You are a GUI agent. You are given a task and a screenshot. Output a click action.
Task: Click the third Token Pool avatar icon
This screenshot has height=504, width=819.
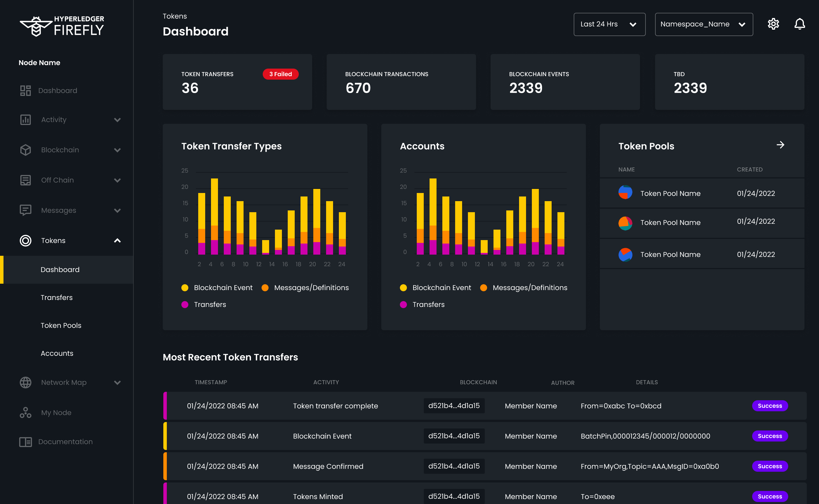pos(625,255)
